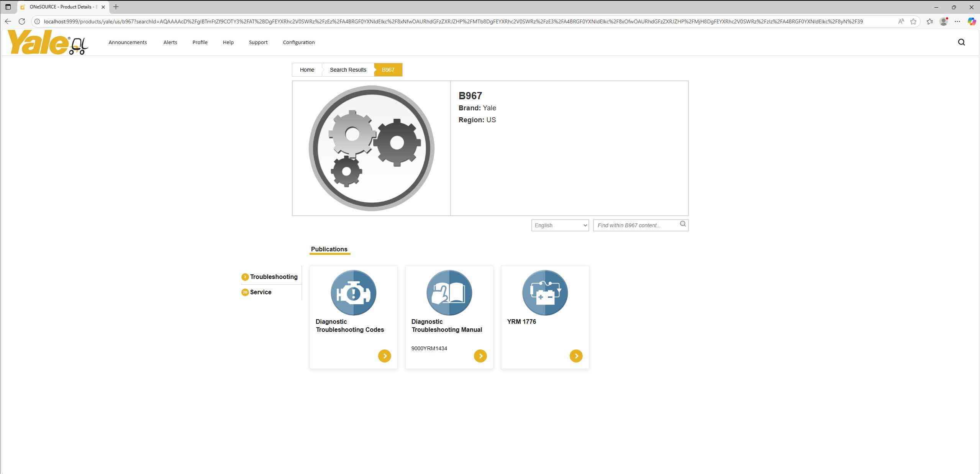Open the Diagnostic Troubleshooting Manual arrow button
This screenshot has height=474, width=980.
pos(480,356)
